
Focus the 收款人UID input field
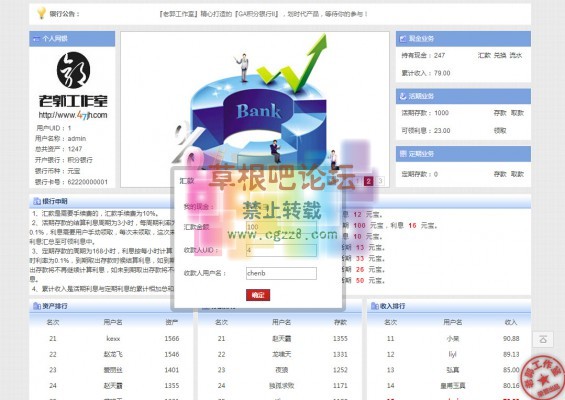281,250
